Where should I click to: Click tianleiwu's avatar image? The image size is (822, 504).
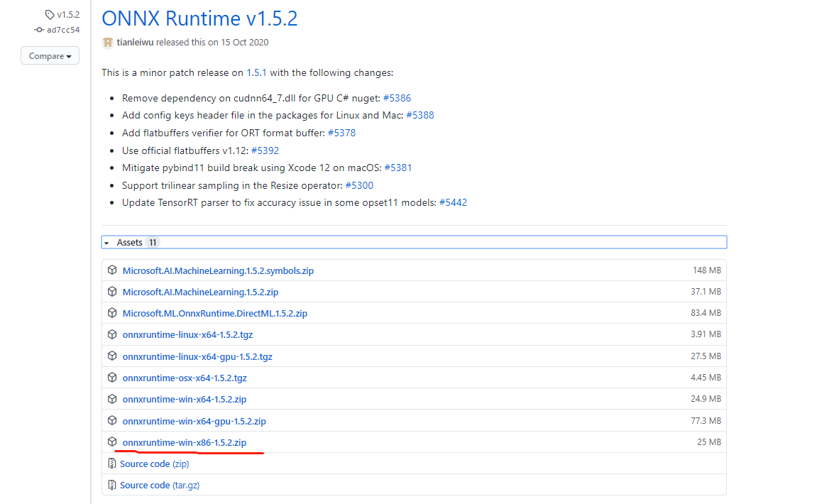[107, 42]
